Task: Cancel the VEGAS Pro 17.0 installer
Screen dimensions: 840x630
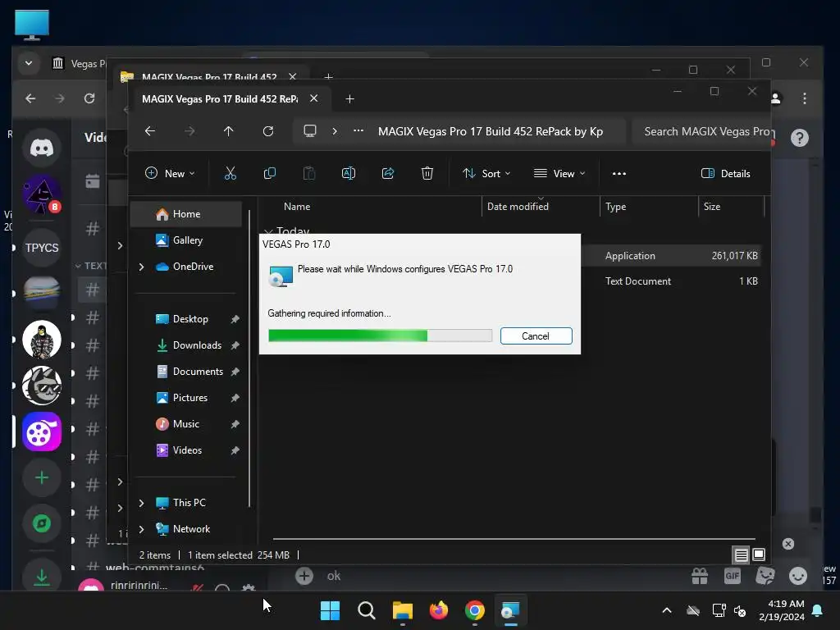Action: 536,336
